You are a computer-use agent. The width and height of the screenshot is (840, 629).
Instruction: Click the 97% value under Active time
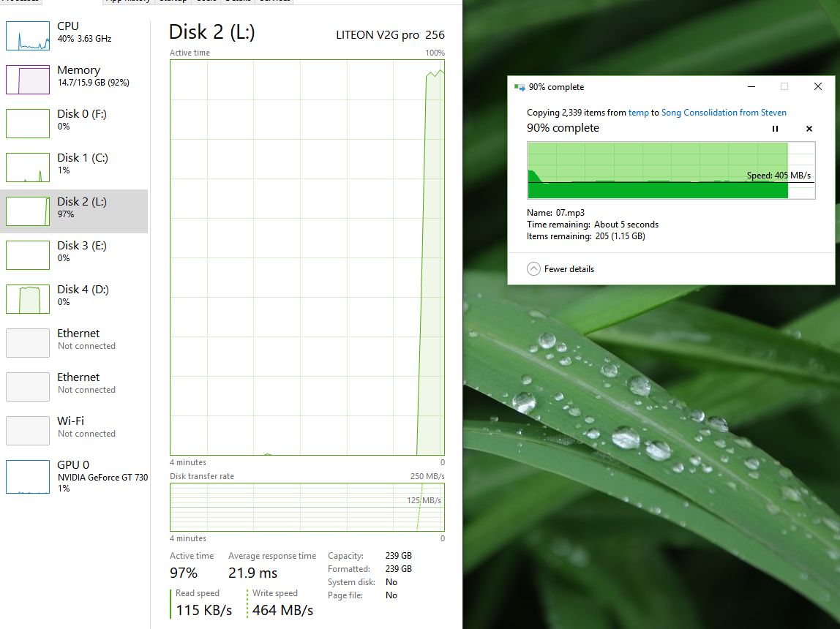183,573
